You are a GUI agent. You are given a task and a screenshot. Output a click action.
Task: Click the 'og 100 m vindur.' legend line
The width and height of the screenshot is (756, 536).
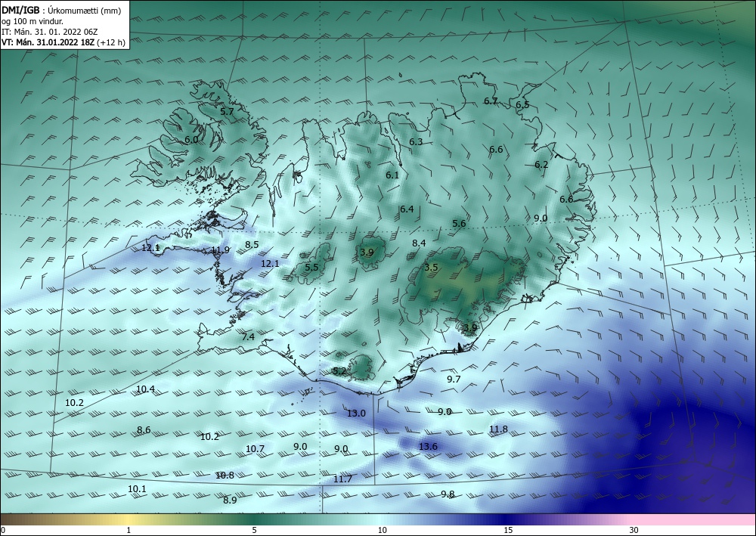click(x=33, y=21)
